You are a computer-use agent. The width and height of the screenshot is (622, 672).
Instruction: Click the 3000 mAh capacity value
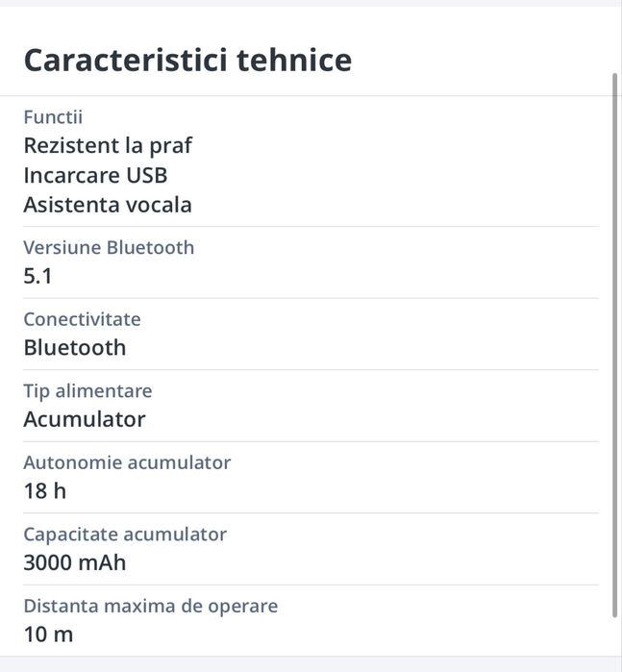(x=75, y=562)
